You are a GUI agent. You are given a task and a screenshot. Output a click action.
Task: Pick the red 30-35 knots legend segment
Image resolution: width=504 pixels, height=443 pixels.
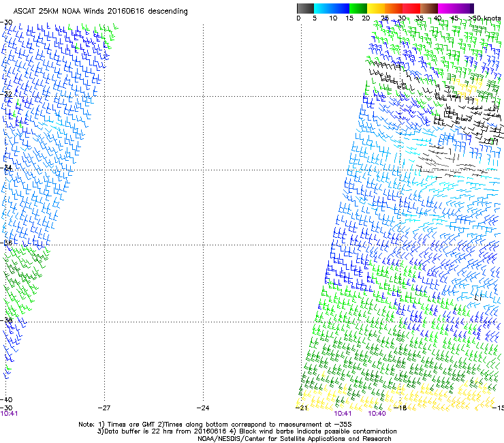click(x=411, y=8)
